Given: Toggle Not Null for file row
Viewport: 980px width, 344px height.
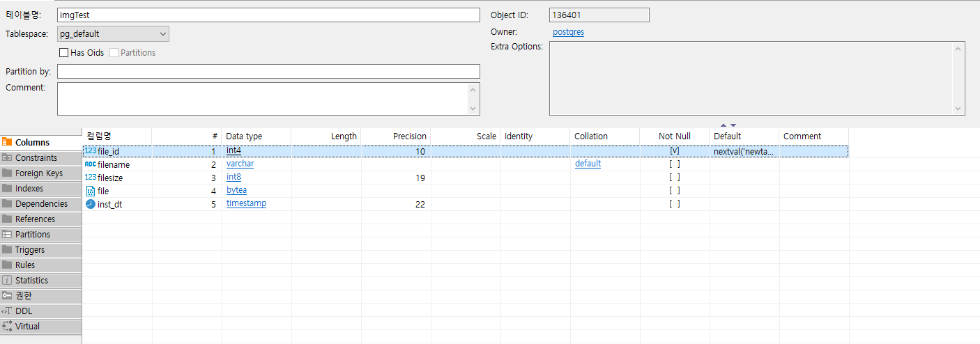Looking at the screenshot, I should tap(674, 191).
